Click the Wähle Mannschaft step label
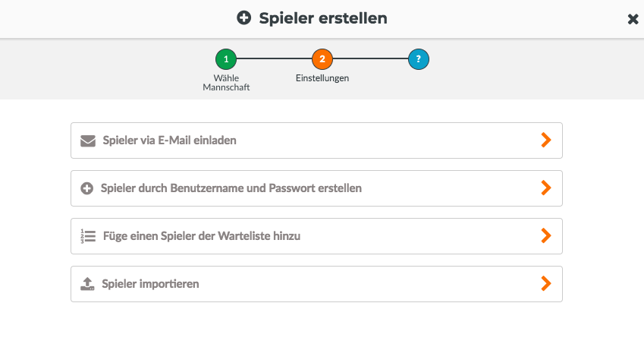 coord(226,83)
